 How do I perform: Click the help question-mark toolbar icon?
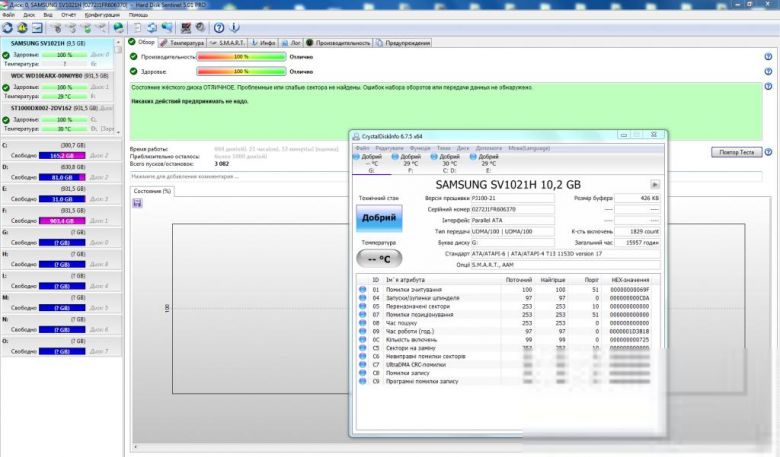pos(219,28)
